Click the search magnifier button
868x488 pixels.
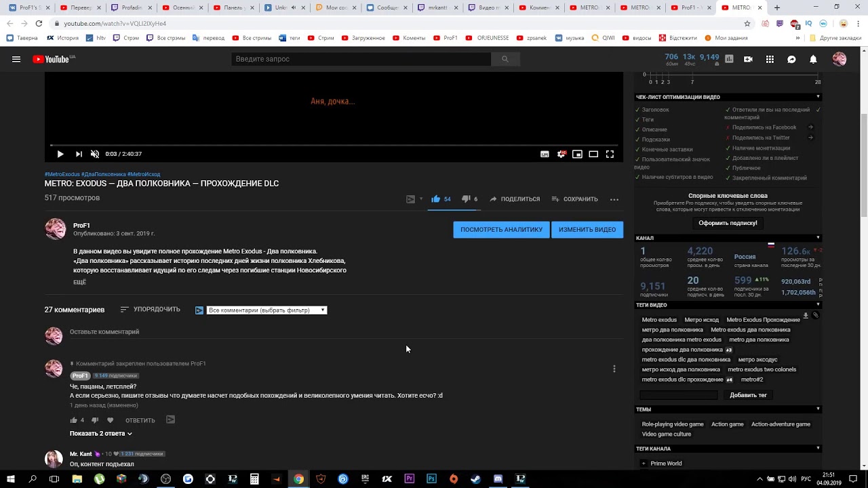point(505,59)
